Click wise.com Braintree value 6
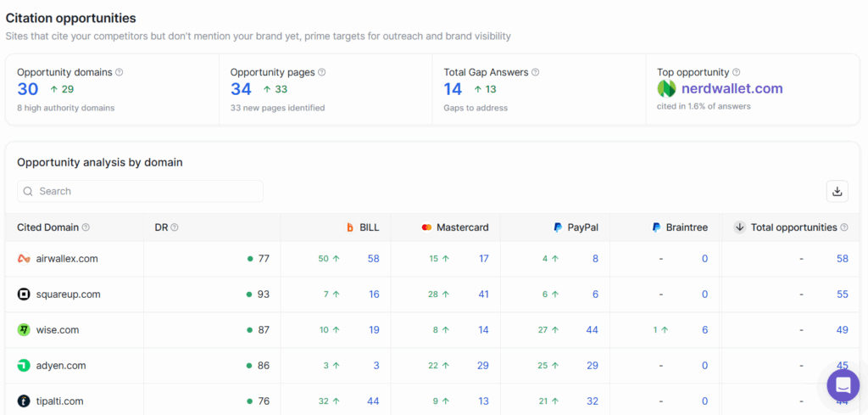868x415 pixels. pos(704,329)
